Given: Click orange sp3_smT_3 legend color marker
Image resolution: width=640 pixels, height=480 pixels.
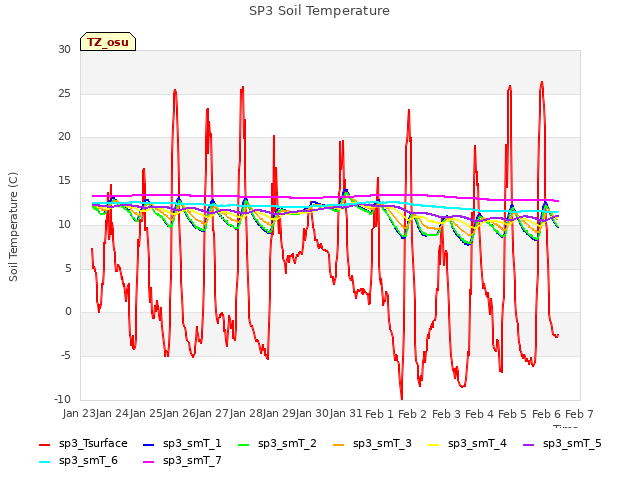Looking at the screenshot, I should click(339, 444).
